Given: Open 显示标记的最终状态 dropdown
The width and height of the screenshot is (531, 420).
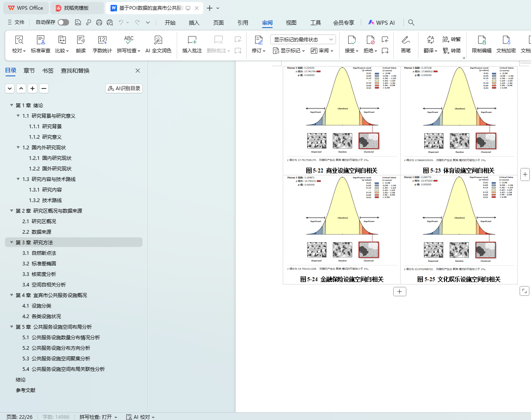Looking at the screenshot, I should tap(303, 39).
